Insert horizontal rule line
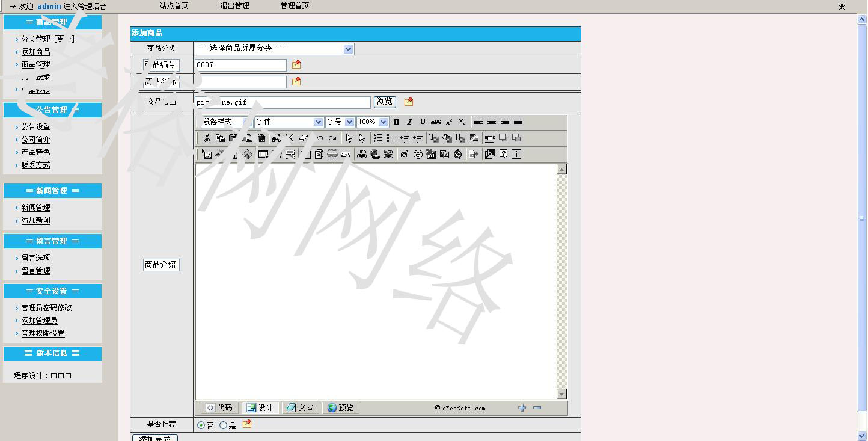This screenshot has height=441, width=868. coord(332,154)
